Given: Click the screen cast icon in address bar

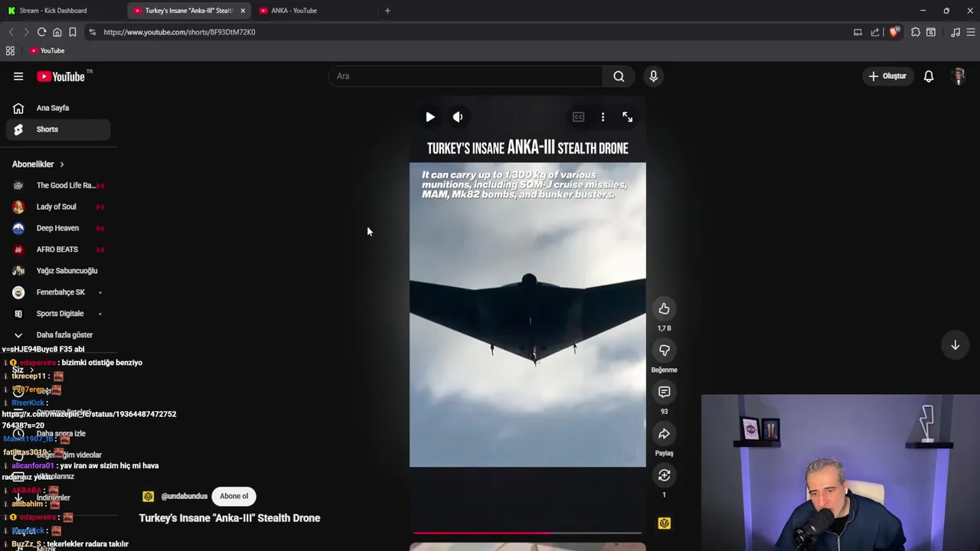Looking at the screenshot, I should 857,32.
